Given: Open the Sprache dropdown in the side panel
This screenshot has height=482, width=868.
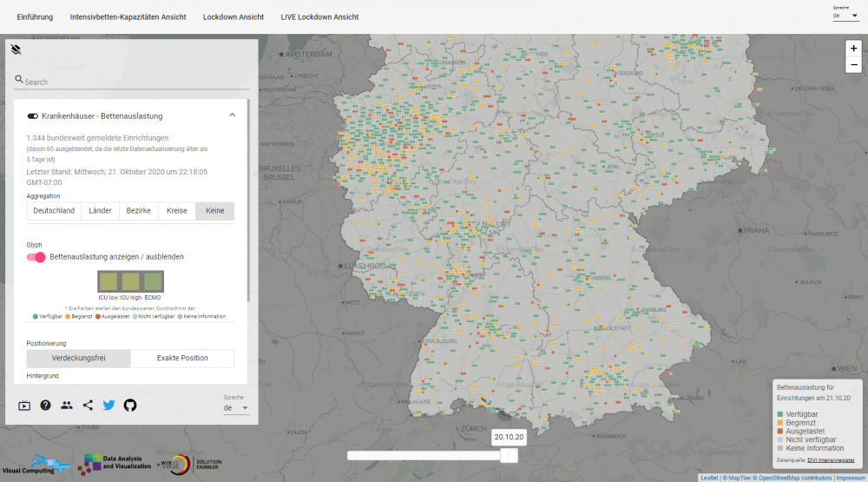Looking at the screenshot, I should tap(236, 407).
